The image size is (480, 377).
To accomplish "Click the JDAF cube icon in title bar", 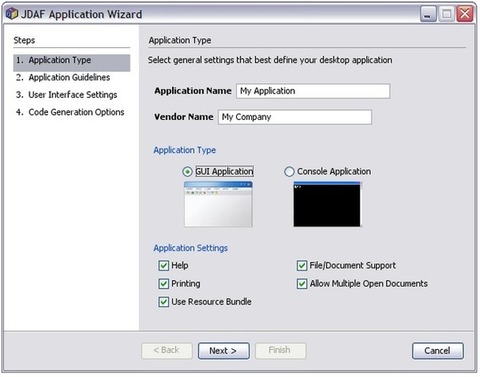I will click(12, 14).
